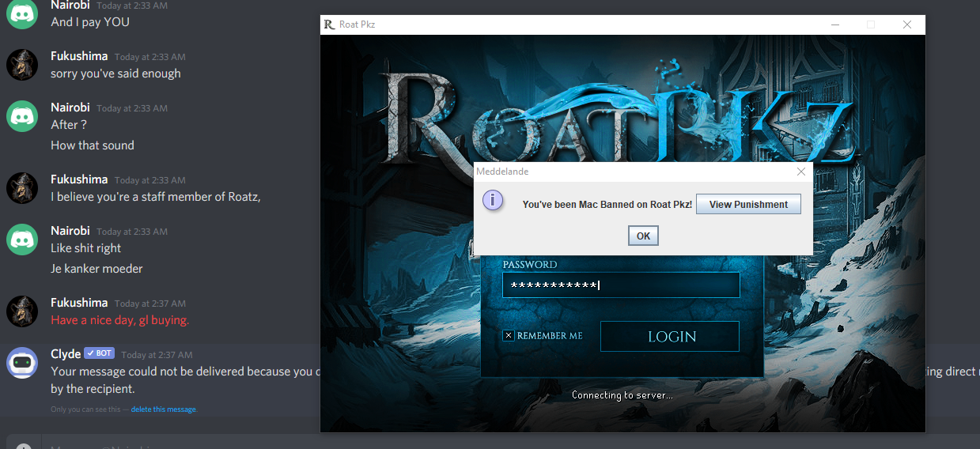980x449 pixels.
Task: Click the message 'How that sound'
Action: [93, 145]
